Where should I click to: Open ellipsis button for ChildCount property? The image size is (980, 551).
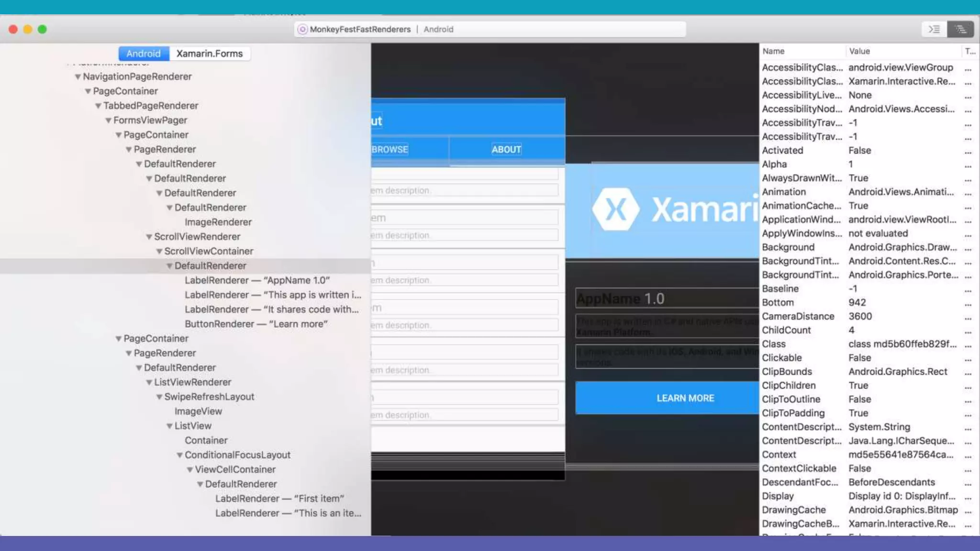[x=968, y=331]
